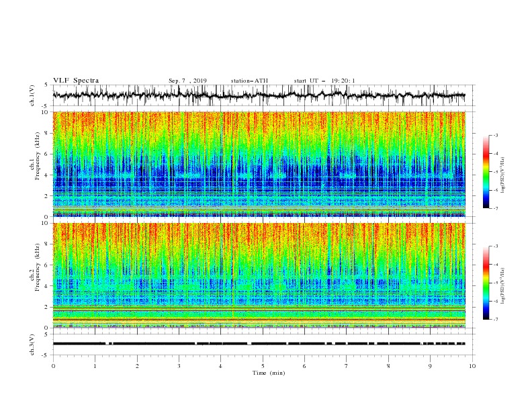Click the upper "log(PSD)(V²/Hz)" colorbar label
This screenshot has height=411, width=532.
point(502,175)
